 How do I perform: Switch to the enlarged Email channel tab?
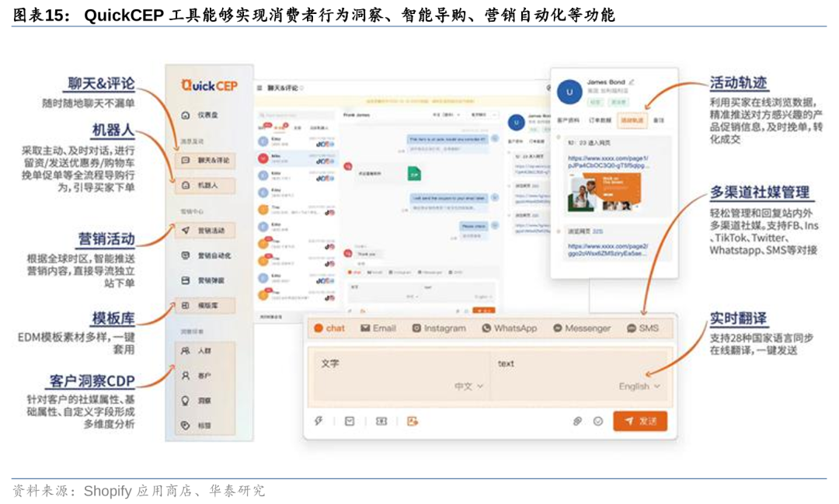tap(378, 328)
